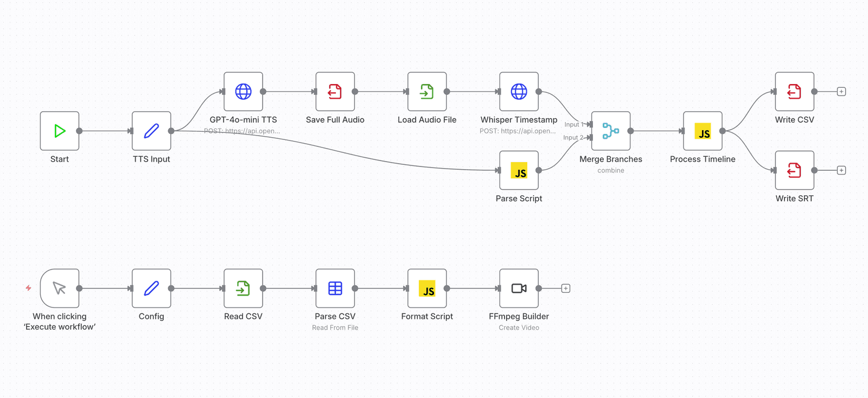Click the red lightning trigger indicator
868x398 pixels.
28,288
